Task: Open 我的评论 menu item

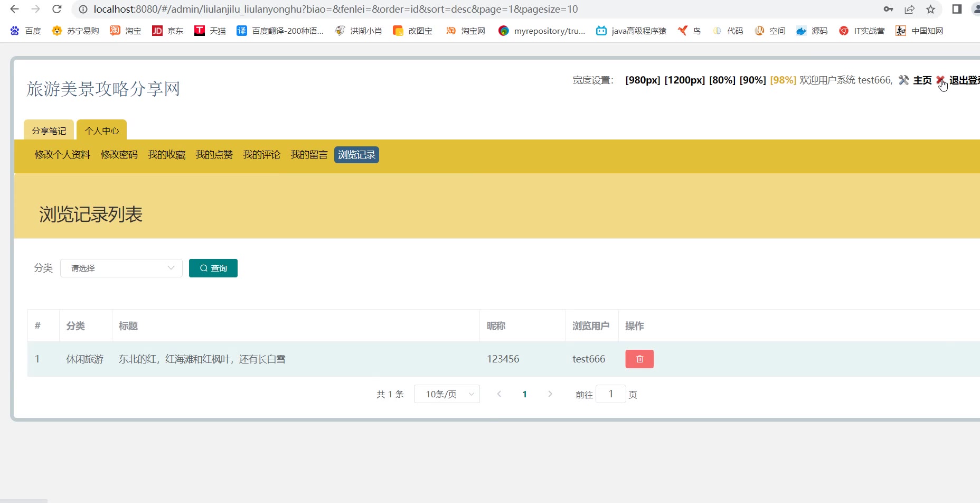Action: point(262,155)
